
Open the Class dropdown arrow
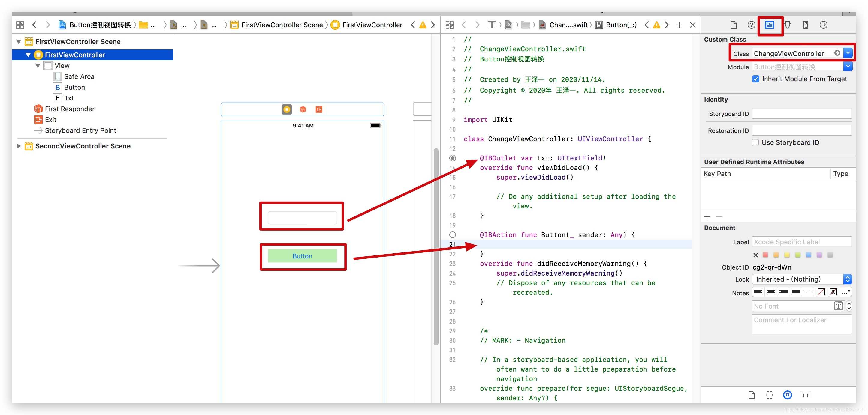tap(848, 53)
